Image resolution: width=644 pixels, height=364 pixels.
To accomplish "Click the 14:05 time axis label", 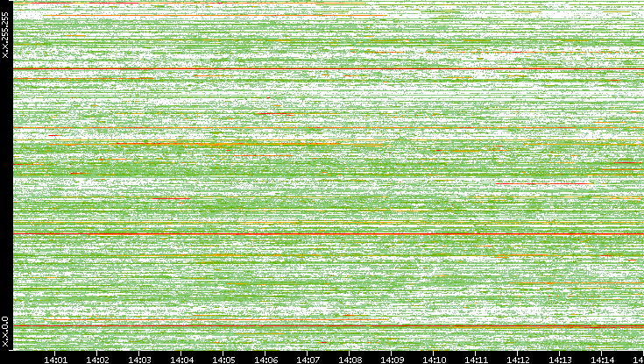I will coord(223,360).
